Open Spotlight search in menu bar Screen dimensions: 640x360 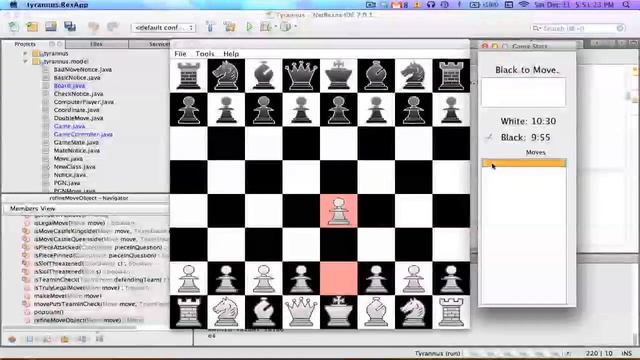(626, 5)
